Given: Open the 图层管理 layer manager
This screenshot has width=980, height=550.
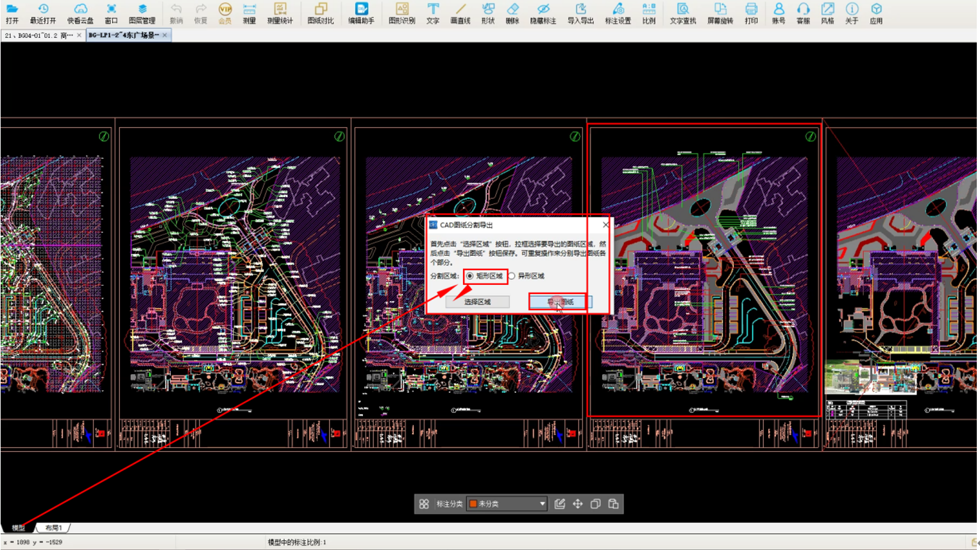Looking at the screenshot, I should tap(142, 13).
